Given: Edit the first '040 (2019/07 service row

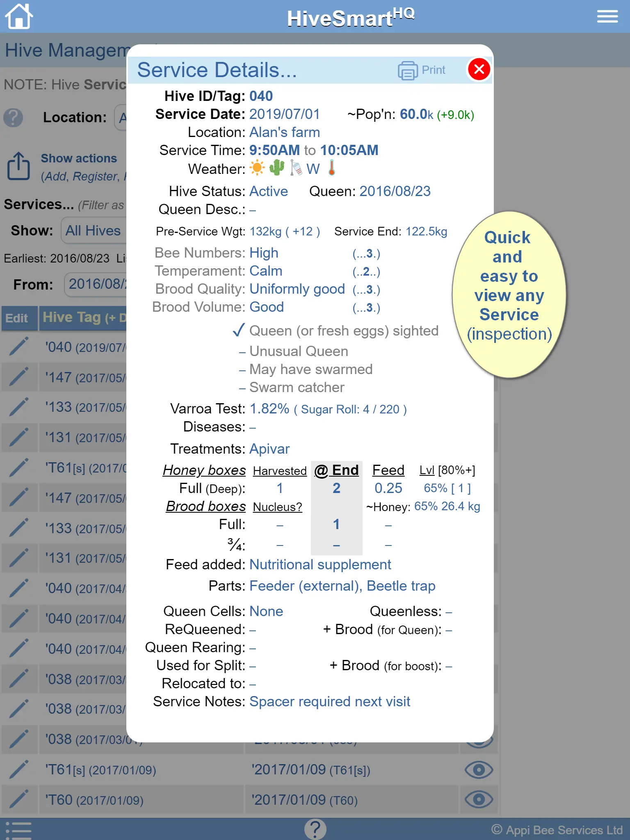Looking at the screenshot, I should click(19, 347).
